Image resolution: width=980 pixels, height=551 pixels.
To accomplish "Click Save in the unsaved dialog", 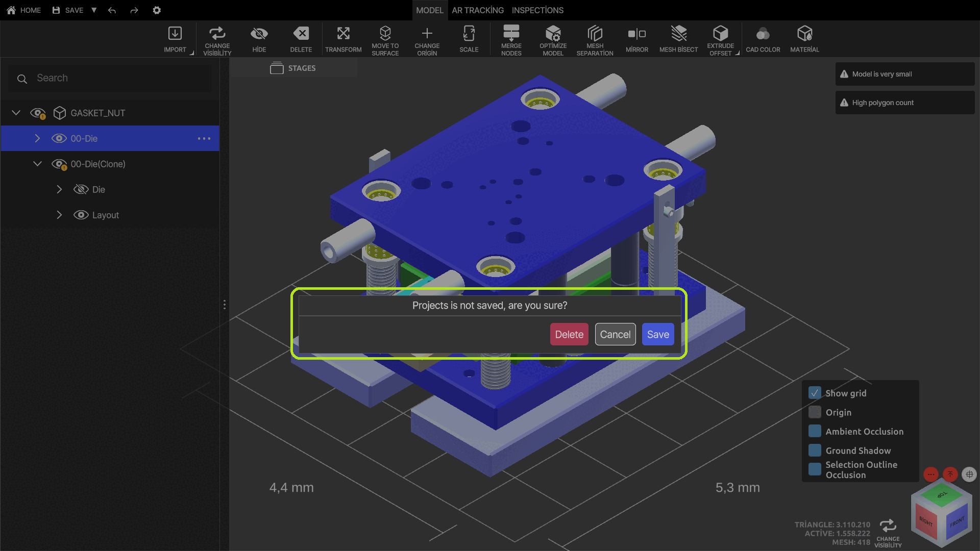I will point(658,334).
